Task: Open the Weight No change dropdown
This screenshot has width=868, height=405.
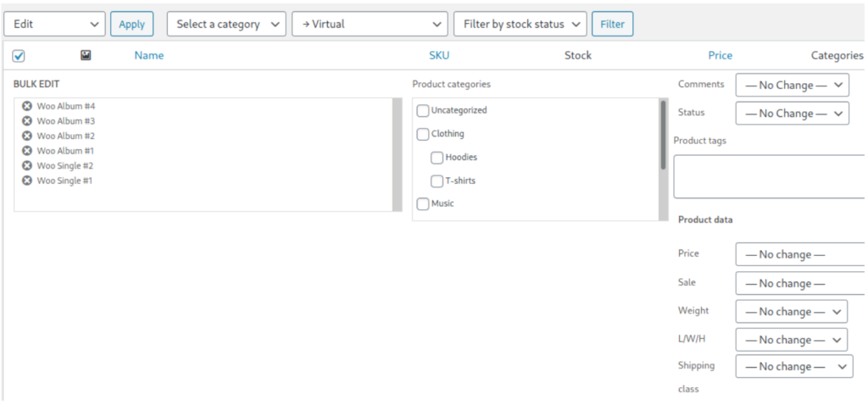Action: click(x=792, y=312)
